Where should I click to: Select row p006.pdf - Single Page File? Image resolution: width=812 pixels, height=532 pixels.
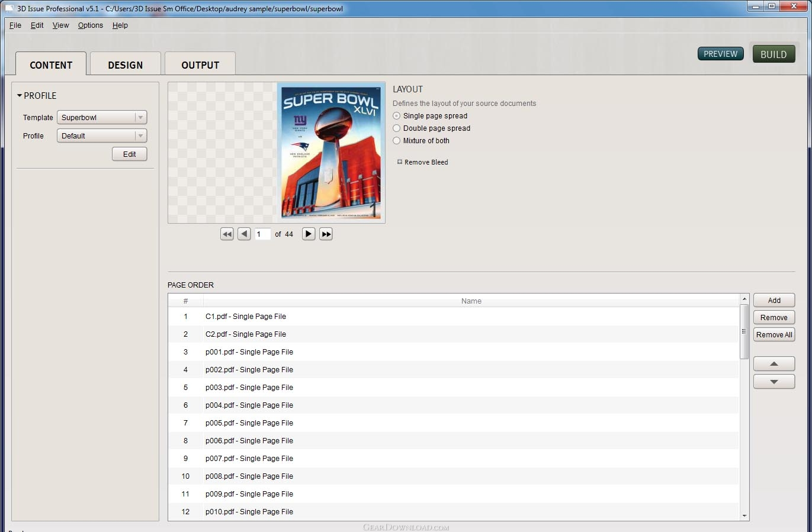[x=454, y=441]
